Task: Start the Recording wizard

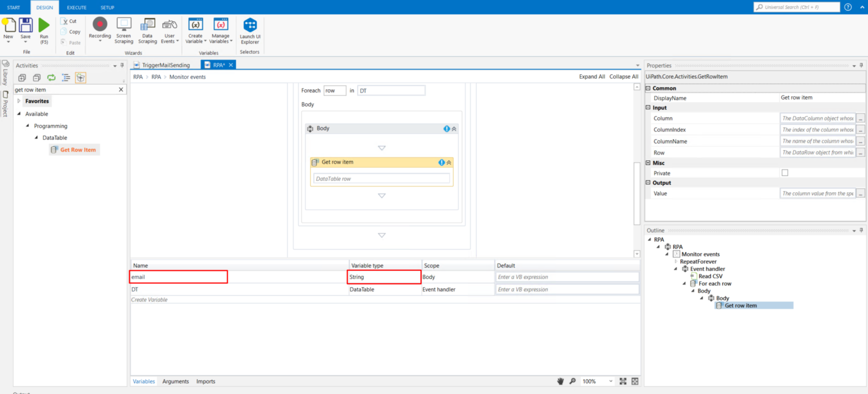Action: pyautogui.click(x=100, y=25)
